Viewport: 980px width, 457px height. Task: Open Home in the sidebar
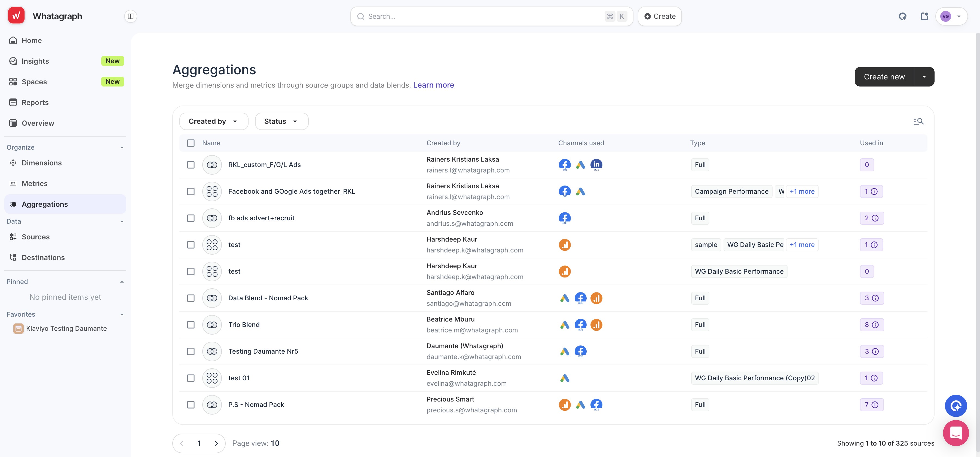tap(65, 40)
